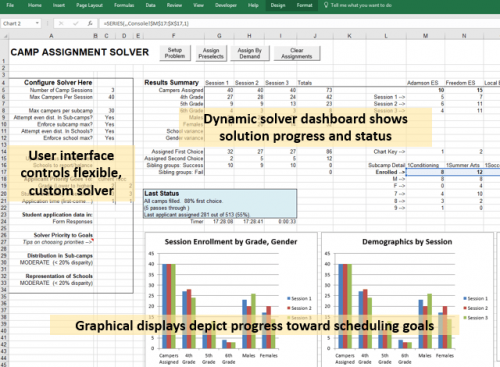
Task: Click the Adamson ES column heading
Action: 422,83
